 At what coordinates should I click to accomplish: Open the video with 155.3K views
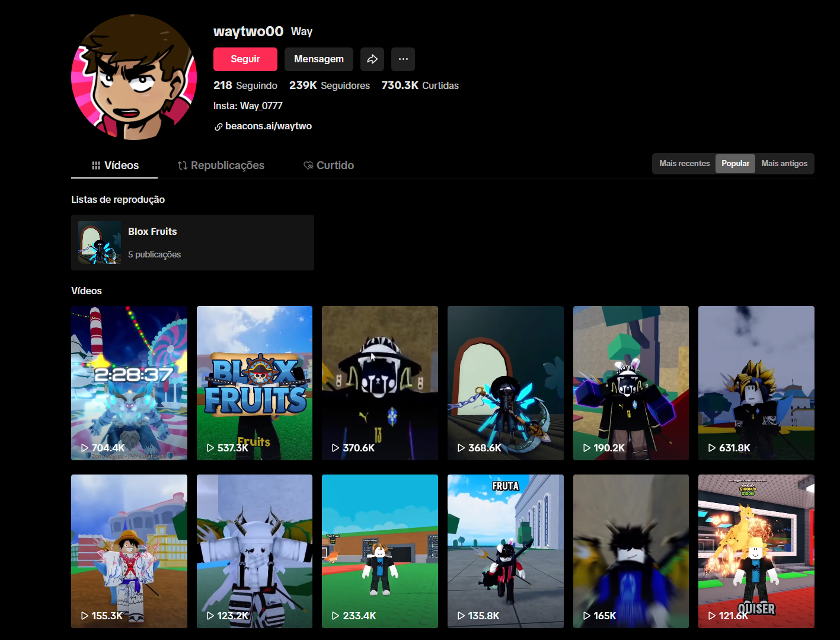[x=129, y=551]
